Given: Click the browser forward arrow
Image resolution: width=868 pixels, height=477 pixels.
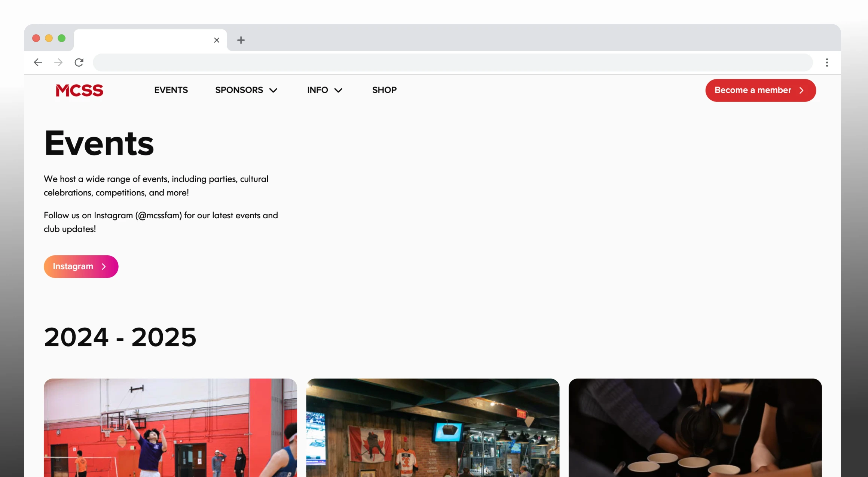Looking at the screenshot, I should (x=58, y=62).
